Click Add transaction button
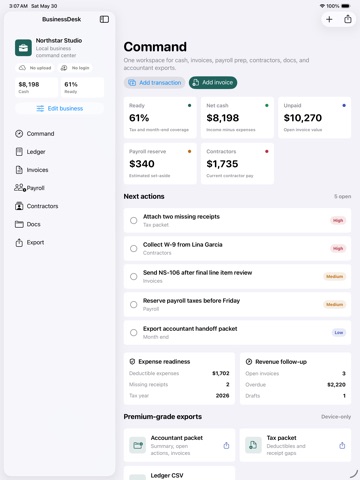Screen dimensions: 360x480 pyautogui.click(x=155, y=83)
